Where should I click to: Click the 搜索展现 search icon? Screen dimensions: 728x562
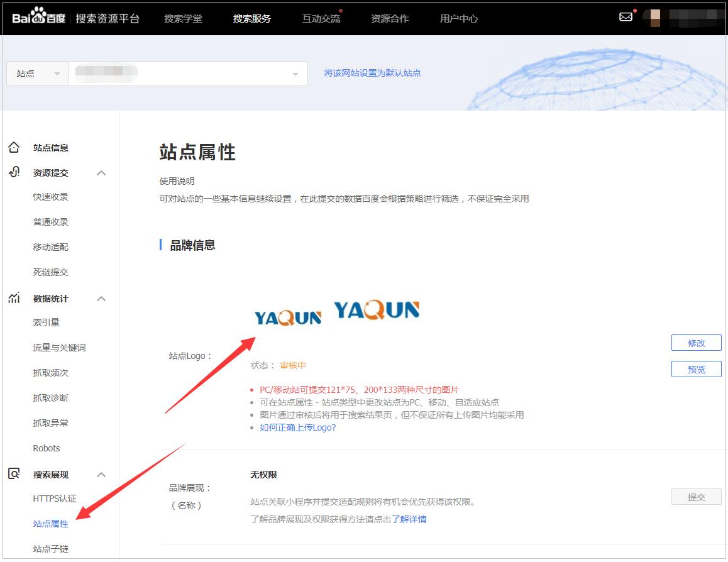[14, 474]
